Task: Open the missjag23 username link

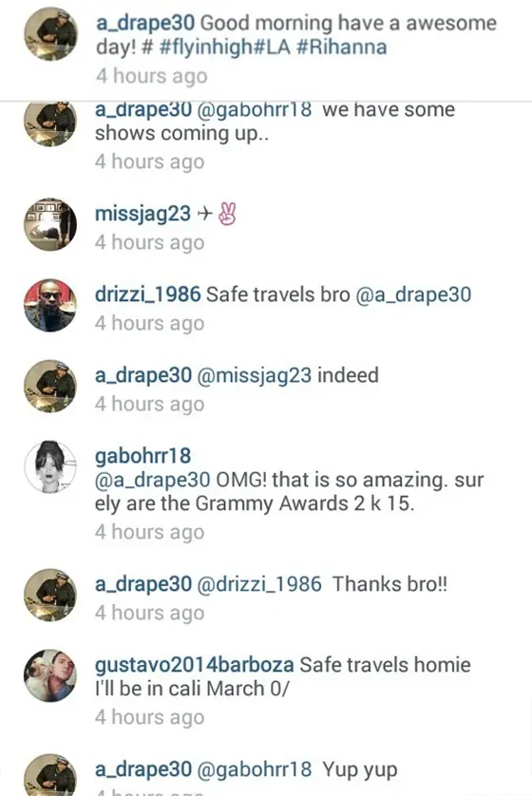Action: tap(142, 215)
